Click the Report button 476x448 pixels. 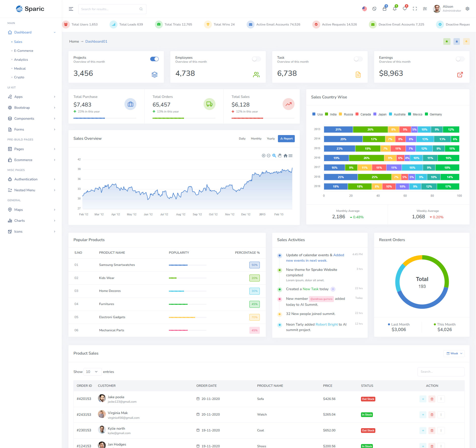click(286, 139)
